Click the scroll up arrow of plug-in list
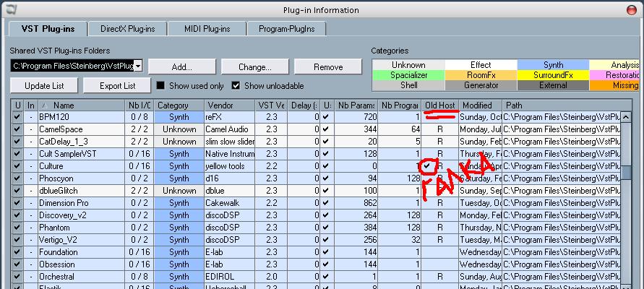Image resolution: width=644 pixels, height=289 pixels. tap(626, 117)
